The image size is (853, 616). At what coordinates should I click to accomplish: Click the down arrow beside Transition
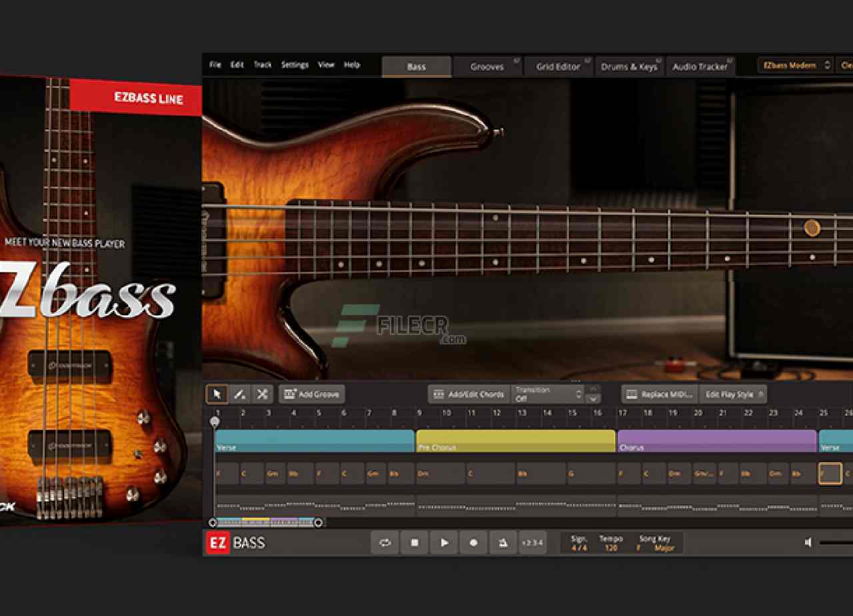pos(592,399)
